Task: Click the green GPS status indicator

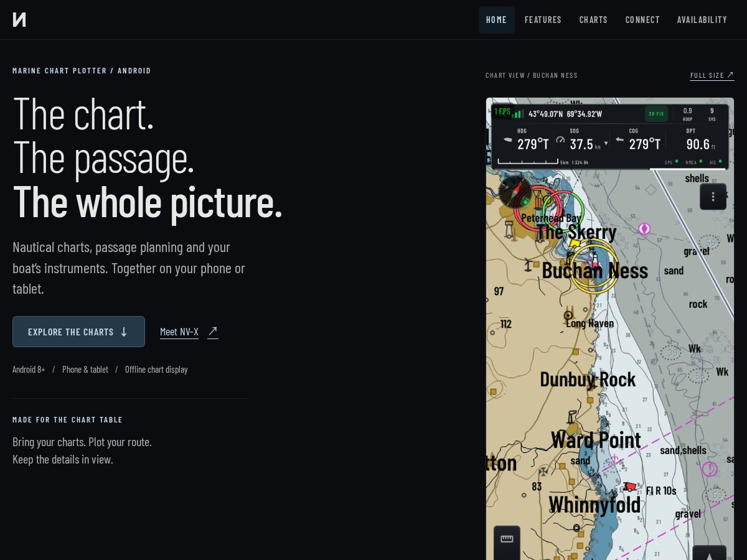Action: point(677,161)
